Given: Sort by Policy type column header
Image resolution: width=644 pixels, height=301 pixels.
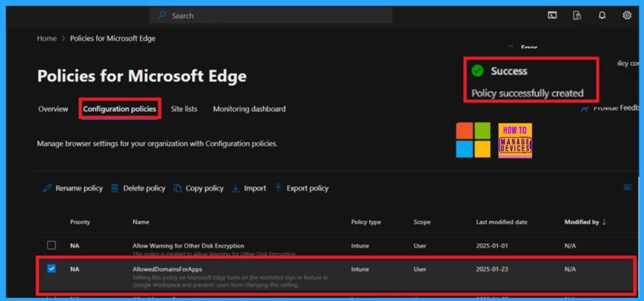Looking at the screenshot, I should [366, 222].
